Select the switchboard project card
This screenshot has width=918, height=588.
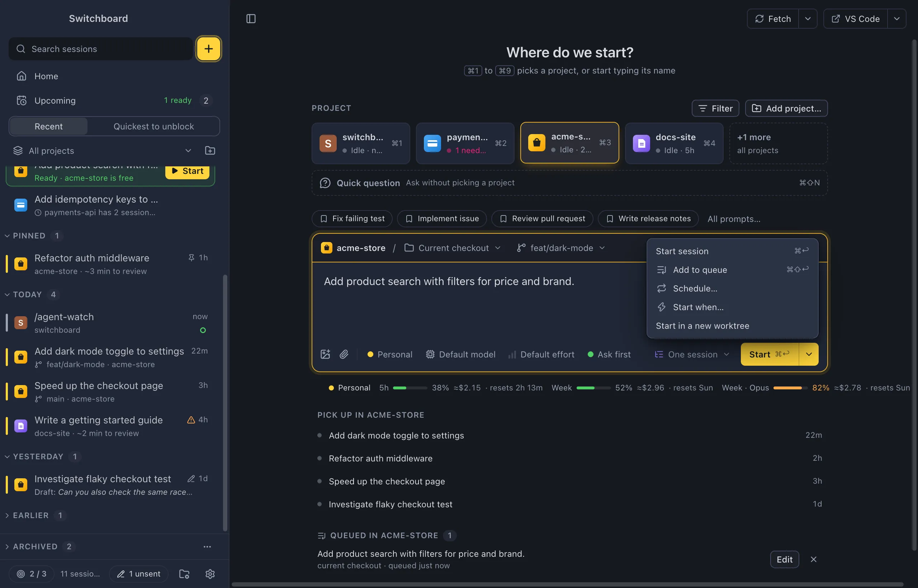(360, 143)
